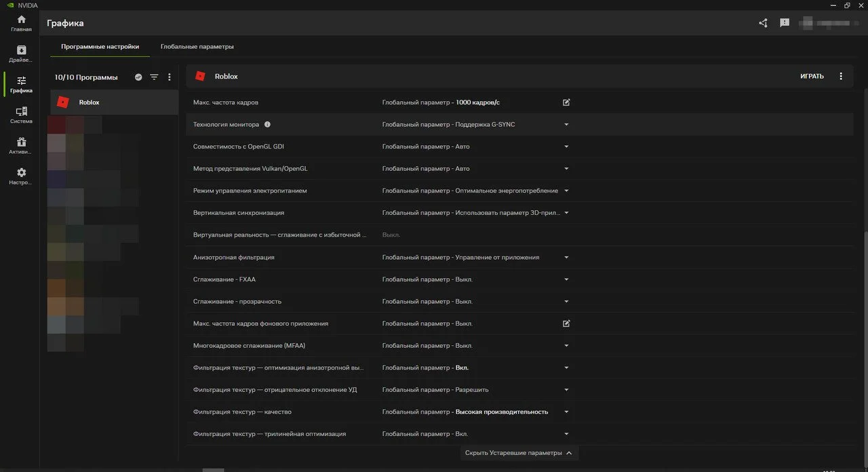The height and width of the screenshot is (472, 868).
Task: Click the checkmark icon in programs header
Action: [138, 77]
